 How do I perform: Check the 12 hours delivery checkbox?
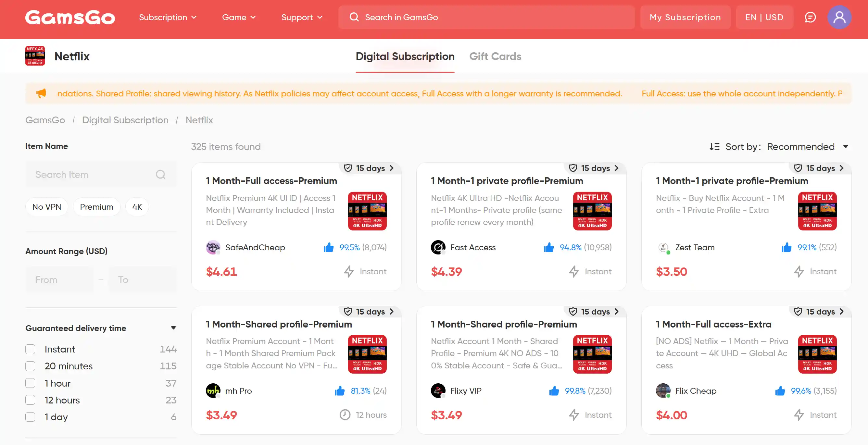pyautogui.click(x=30, y=400)
